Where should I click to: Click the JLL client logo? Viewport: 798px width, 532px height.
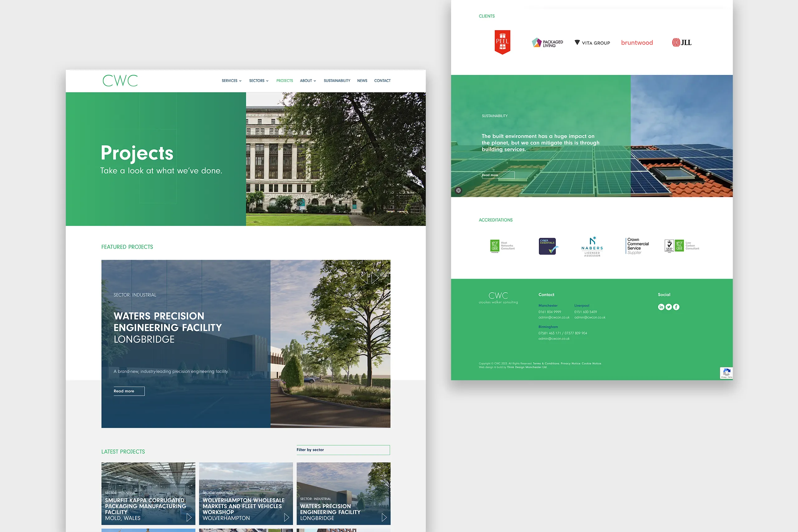682,42
